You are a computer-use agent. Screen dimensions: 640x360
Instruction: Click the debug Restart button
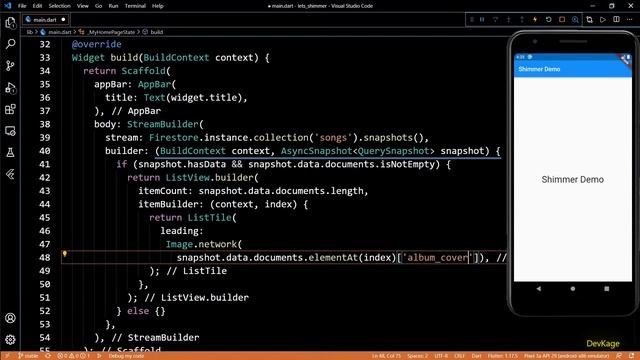coord(549,20)
